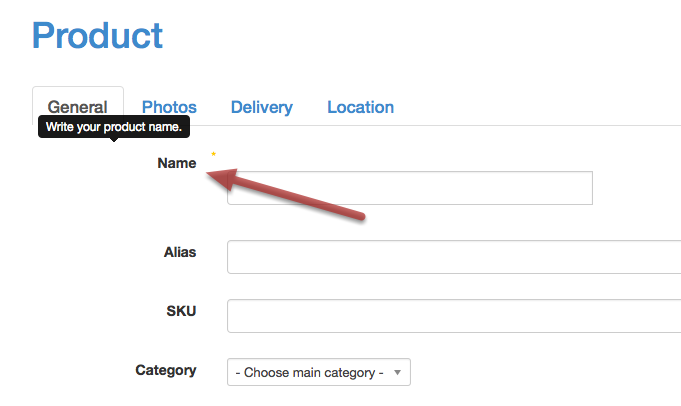Click the yellow required asterisk near Name

pos(213,154)
